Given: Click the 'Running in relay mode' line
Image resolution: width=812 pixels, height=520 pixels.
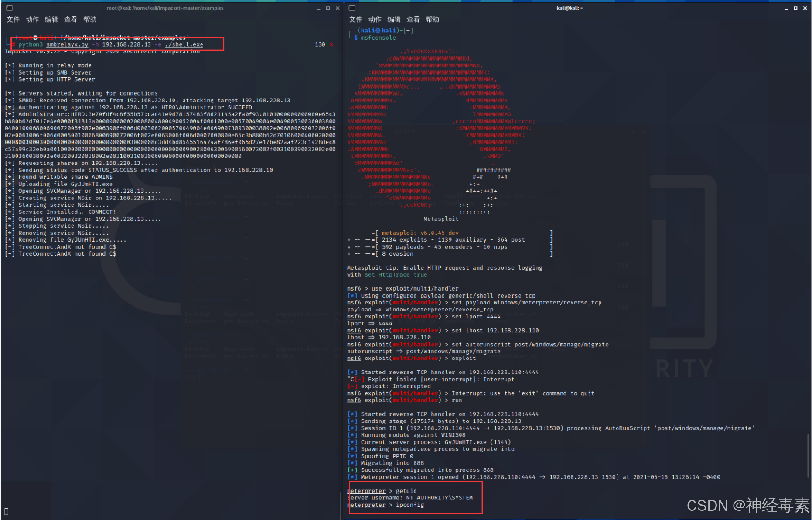Looking at the screenshot, I should 48,65.
